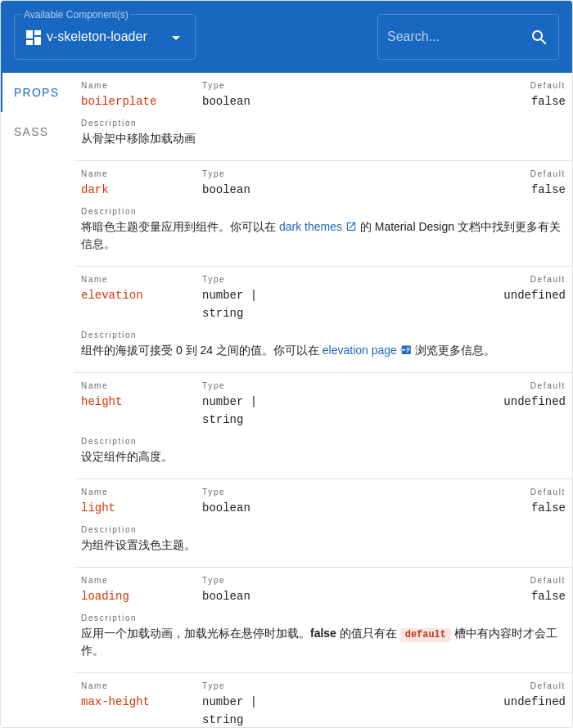Open the dark themes link
This screenshot has width=573, height=728.
coord(309,227)
